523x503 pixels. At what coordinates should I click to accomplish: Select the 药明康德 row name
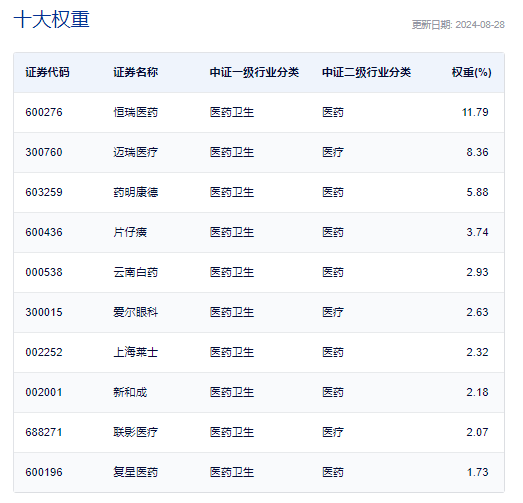click(135, 192)
